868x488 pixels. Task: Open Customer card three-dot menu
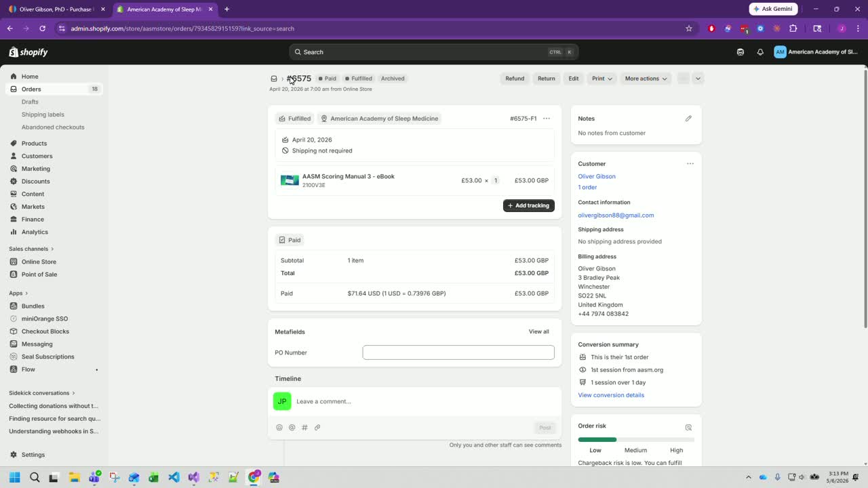[x=690, y=163]
